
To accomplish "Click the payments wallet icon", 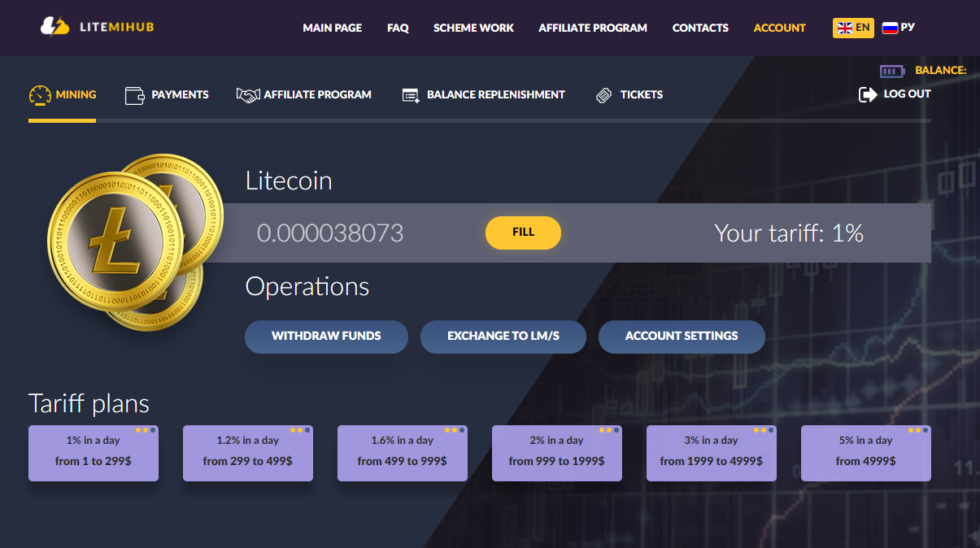I will [135, 95].
